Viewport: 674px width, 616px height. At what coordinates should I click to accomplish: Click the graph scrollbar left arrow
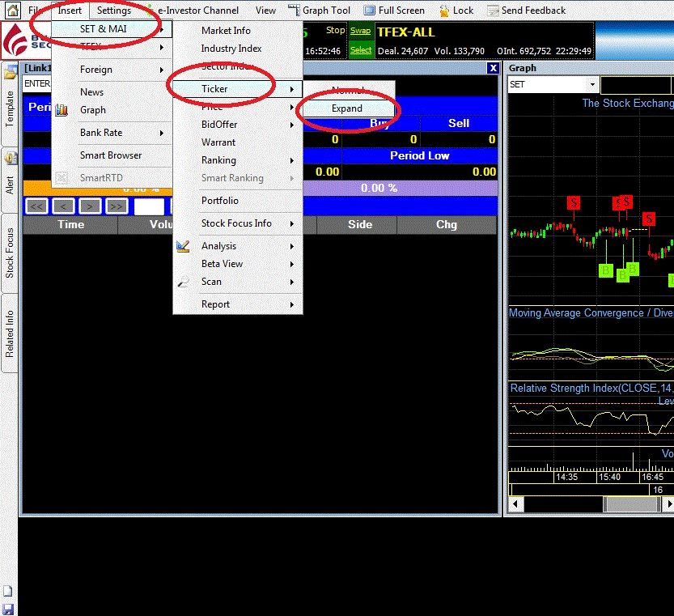point(516,504)
